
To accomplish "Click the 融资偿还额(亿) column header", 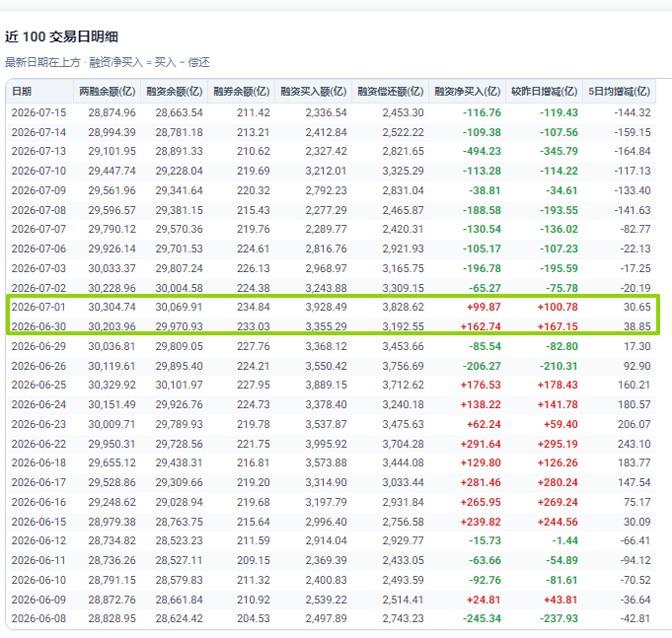I will coord(391,91).
